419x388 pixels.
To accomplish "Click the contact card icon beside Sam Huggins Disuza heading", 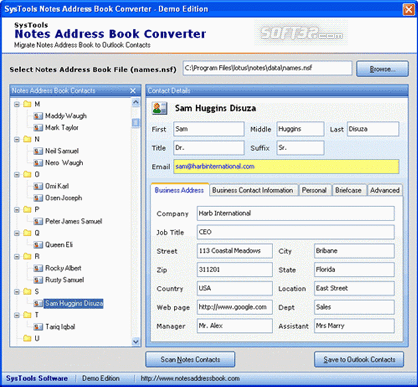I will pyautogui.click(x=159, y=108).
